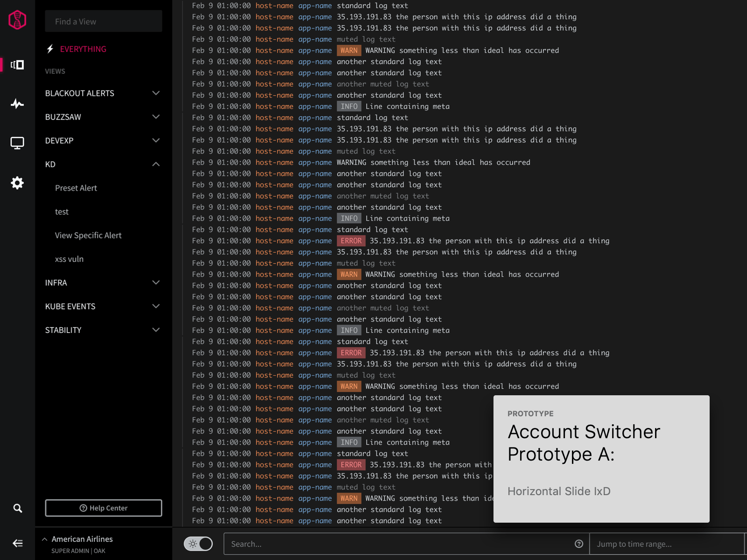Image resolution: width=747 pixels, height=560 pixels.
Task: Click the Find a View field
Action: [x=104, y=21]
